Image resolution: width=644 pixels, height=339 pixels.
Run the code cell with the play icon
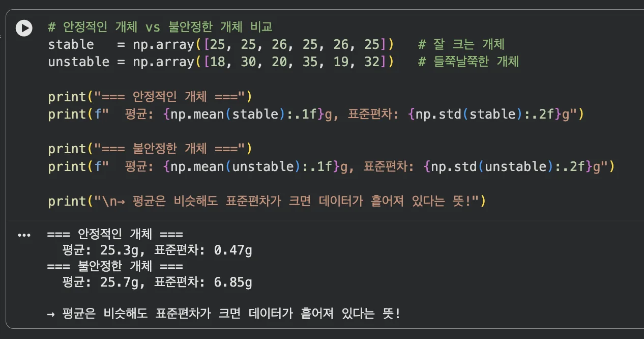coord(23,28)
